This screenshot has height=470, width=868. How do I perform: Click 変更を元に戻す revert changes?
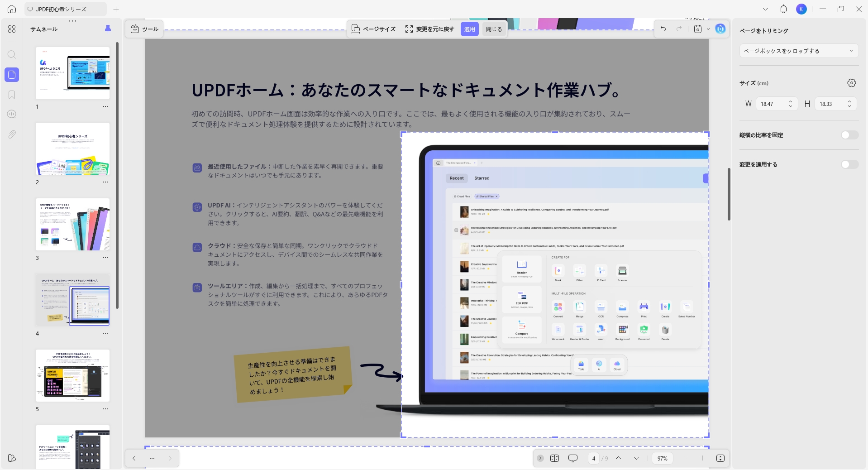pos(429,29)
